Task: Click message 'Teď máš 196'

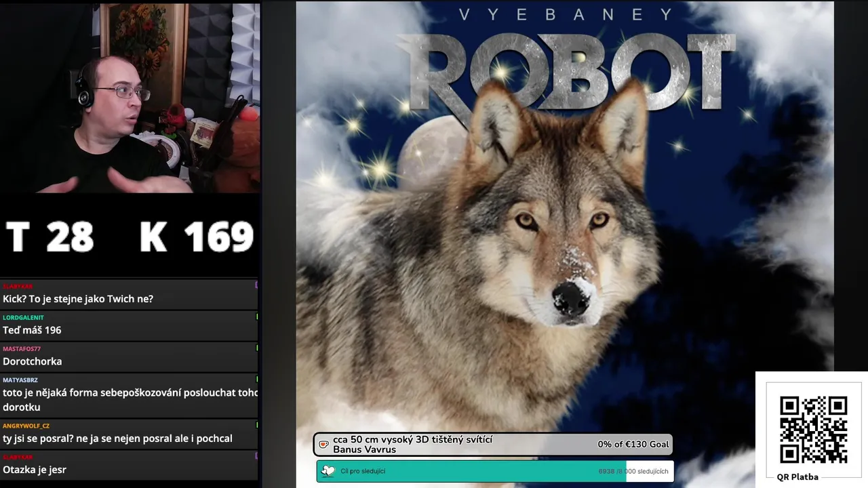Action: point(32,330)
